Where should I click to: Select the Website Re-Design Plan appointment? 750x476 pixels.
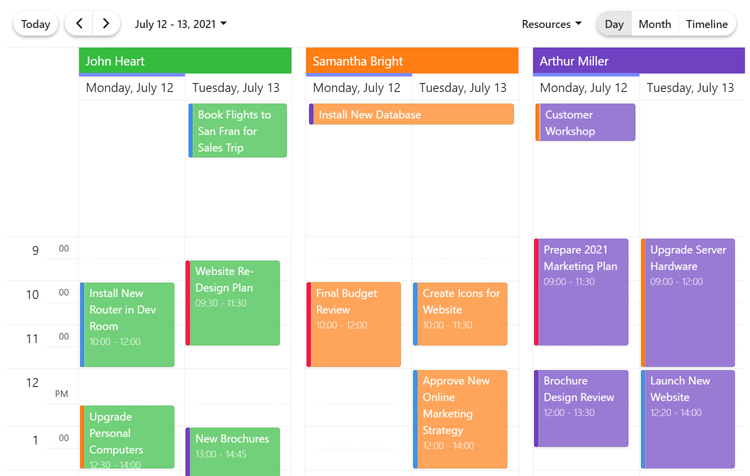coord(233,303)
